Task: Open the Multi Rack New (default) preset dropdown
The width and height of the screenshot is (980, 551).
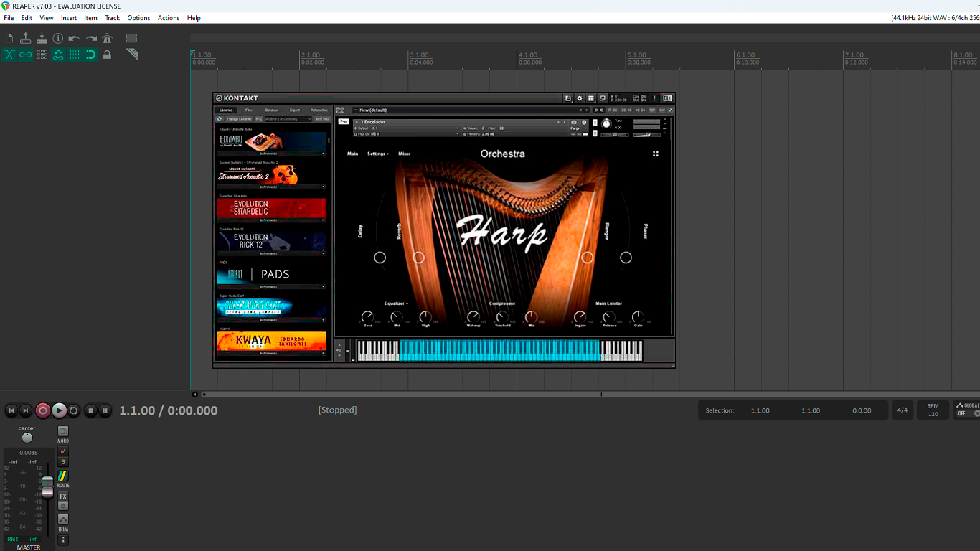Action: point(470,110)
